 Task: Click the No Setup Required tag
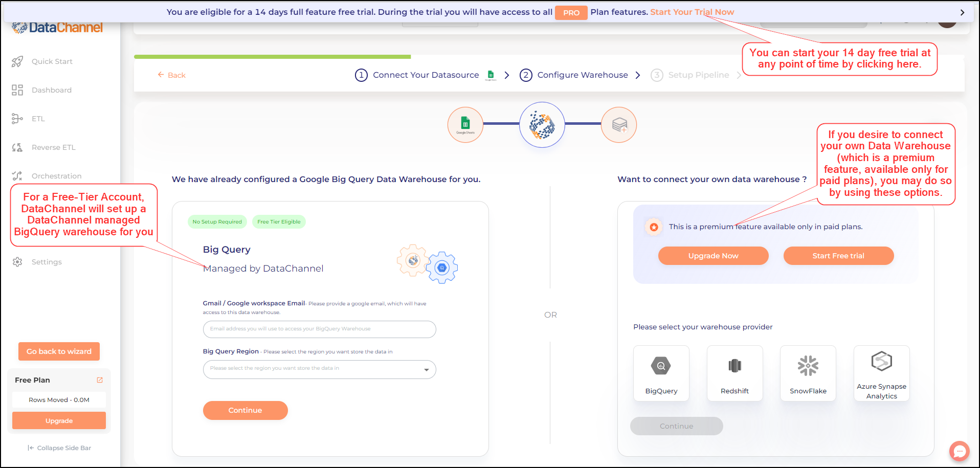point(217,222)
